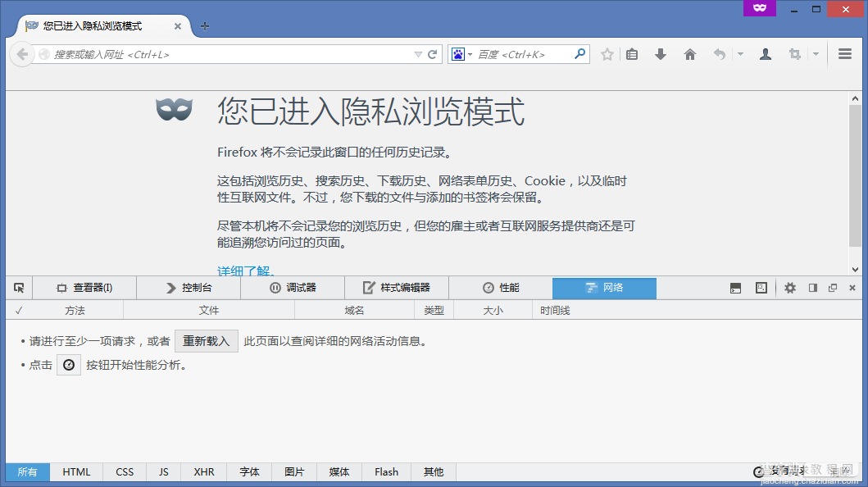
Task: Expand dropdown next to the undo arrow
Action: pyautogui.click(x=740, y=54)
